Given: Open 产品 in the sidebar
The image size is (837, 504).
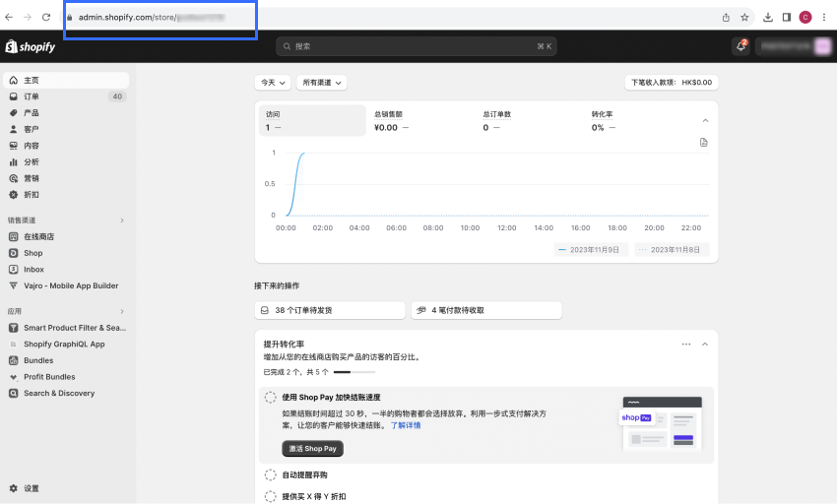Looking at the screenshot, I should 32,113.
